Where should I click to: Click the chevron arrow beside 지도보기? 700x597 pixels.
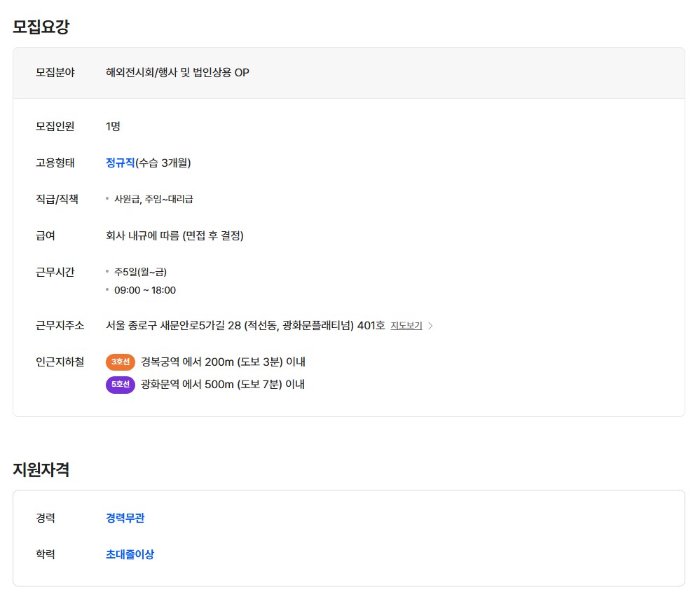[x=431, y=326]
